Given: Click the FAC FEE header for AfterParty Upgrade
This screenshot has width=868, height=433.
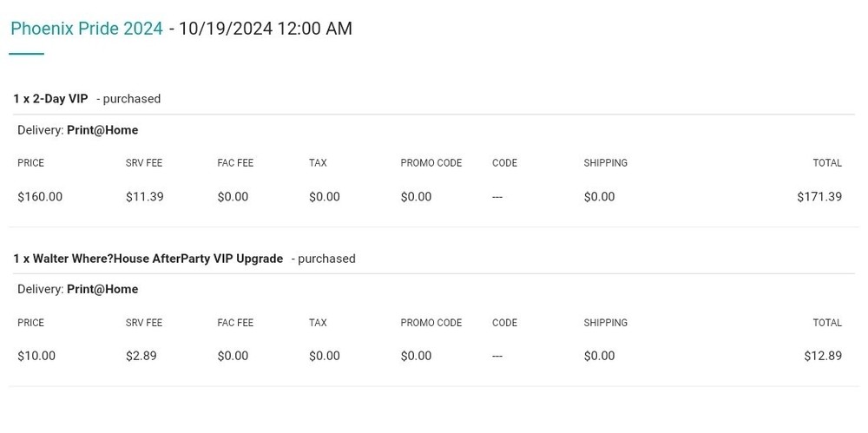Looking at the screenshot, I should 235,323.
